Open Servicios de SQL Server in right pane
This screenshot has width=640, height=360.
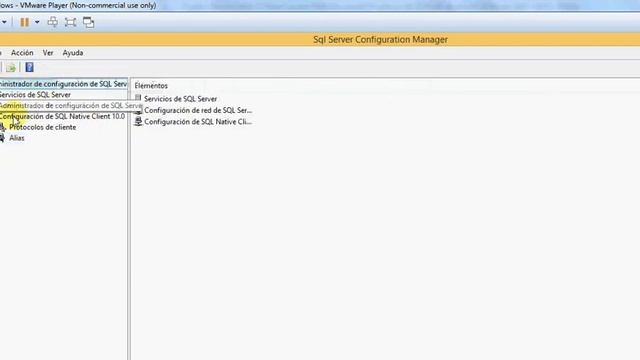(180, 99)
